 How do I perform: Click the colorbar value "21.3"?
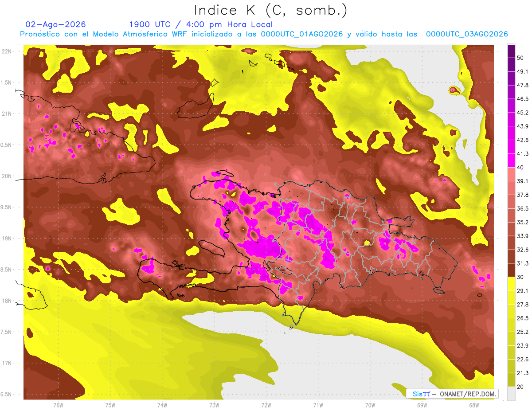pyautogui.click(x=523, y=373)
